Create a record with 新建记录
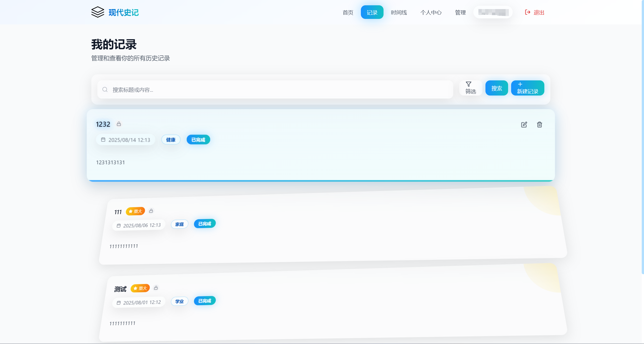644x344 pixels. tap(527, 88)
